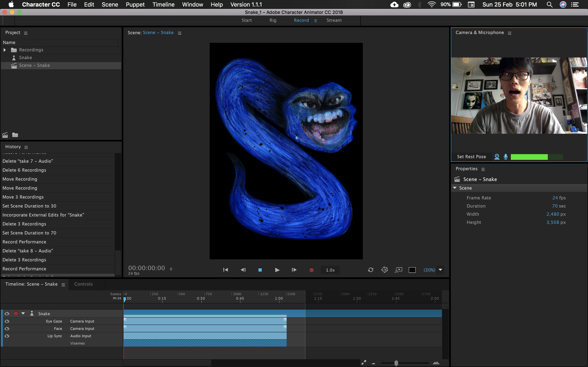Open the zoom percentage dropdown

pyautogui.click(x=440, y=270)
